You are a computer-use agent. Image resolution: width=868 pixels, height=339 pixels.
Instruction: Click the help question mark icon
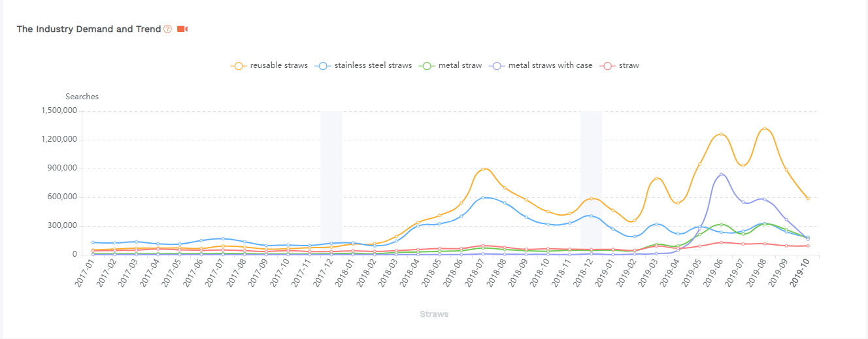pyautogui.click(x=168, y=29)
